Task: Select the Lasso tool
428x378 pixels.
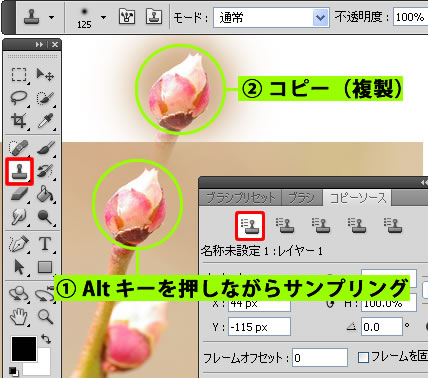Action: coord(19,98)
